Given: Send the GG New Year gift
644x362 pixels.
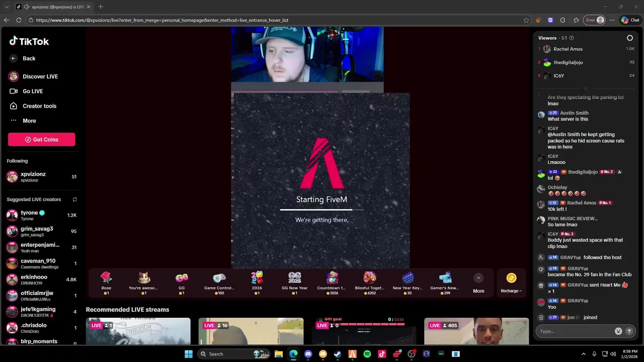Looking at the screenshot, I should coord(295,283).
